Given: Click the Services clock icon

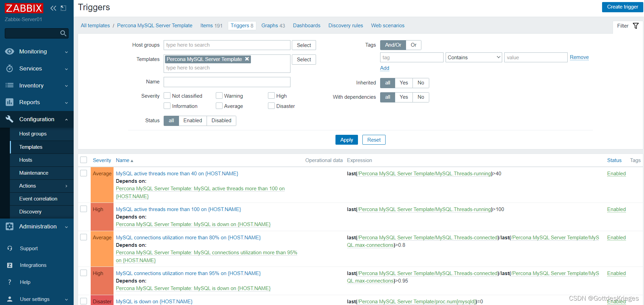Looking at the screenshot, I should point(10,68).
